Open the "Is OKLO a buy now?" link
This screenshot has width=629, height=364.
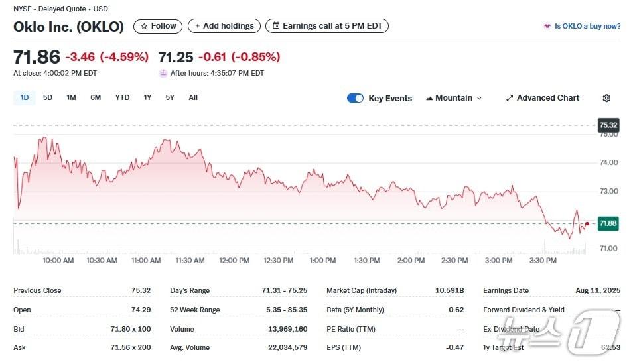pos(587,26)
